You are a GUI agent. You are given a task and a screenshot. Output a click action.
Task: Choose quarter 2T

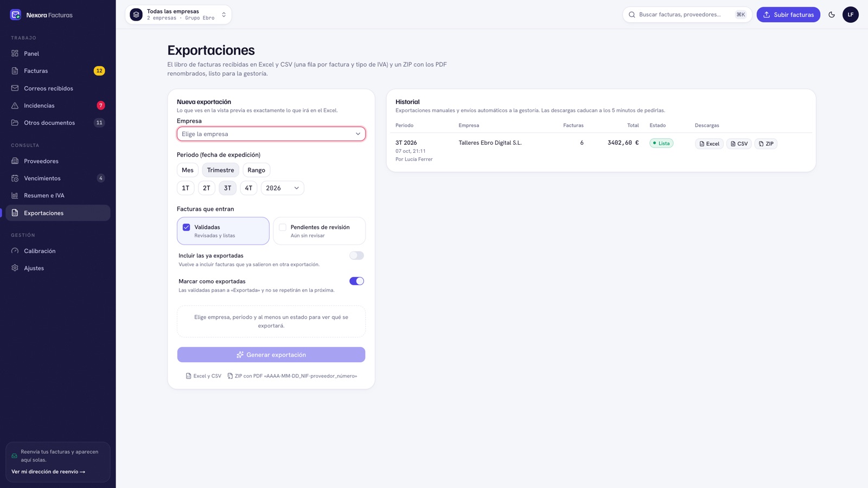tap(207, 188)
